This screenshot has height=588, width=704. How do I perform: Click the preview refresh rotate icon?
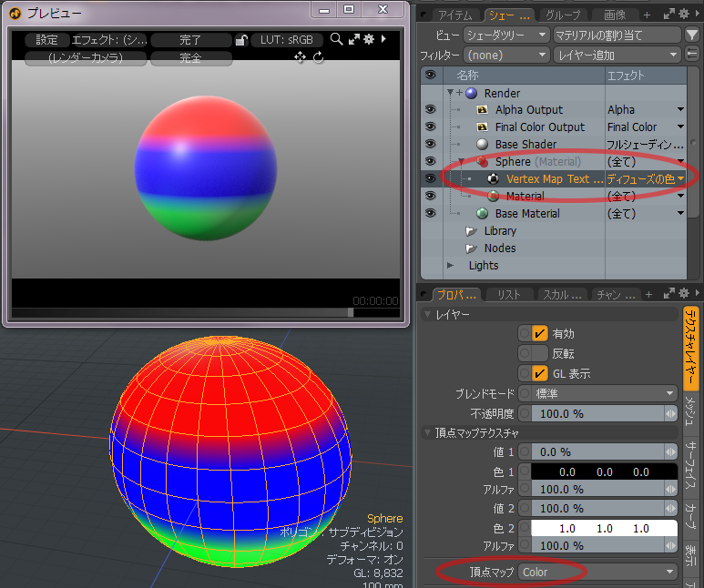coord(319,57)
